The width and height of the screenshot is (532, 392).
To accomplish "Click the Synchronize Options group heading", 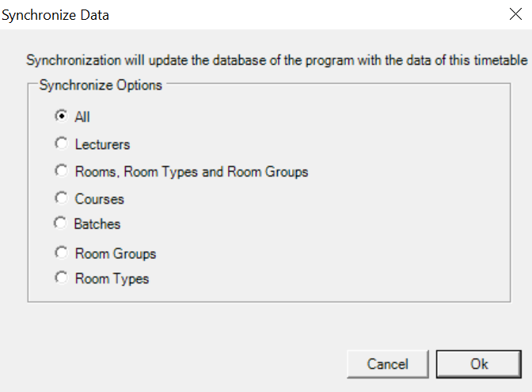I will tap(101, 85).
